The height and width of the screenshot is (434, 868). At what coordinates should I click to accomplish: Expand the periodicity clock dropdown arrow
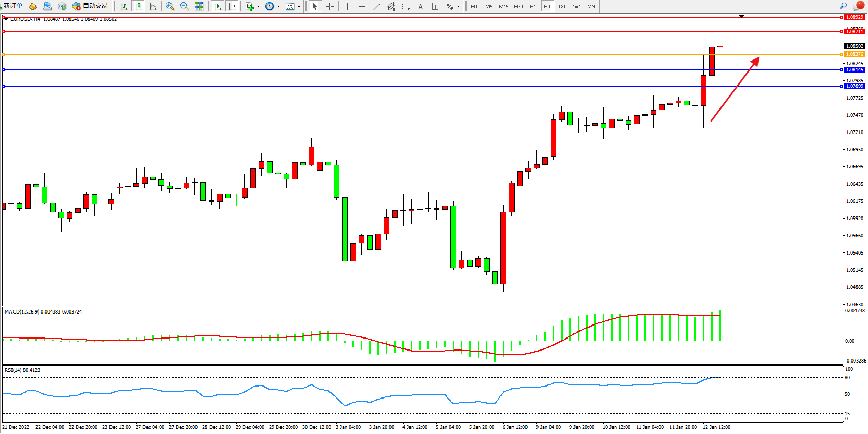(x=278, y=7)
